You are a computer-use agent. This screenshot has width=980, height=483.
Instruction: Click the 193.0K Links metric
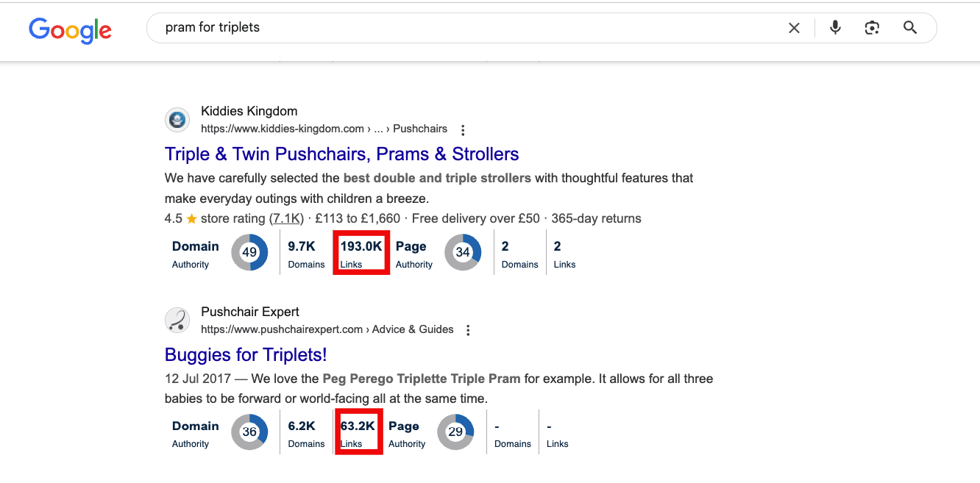pos(361,253)
